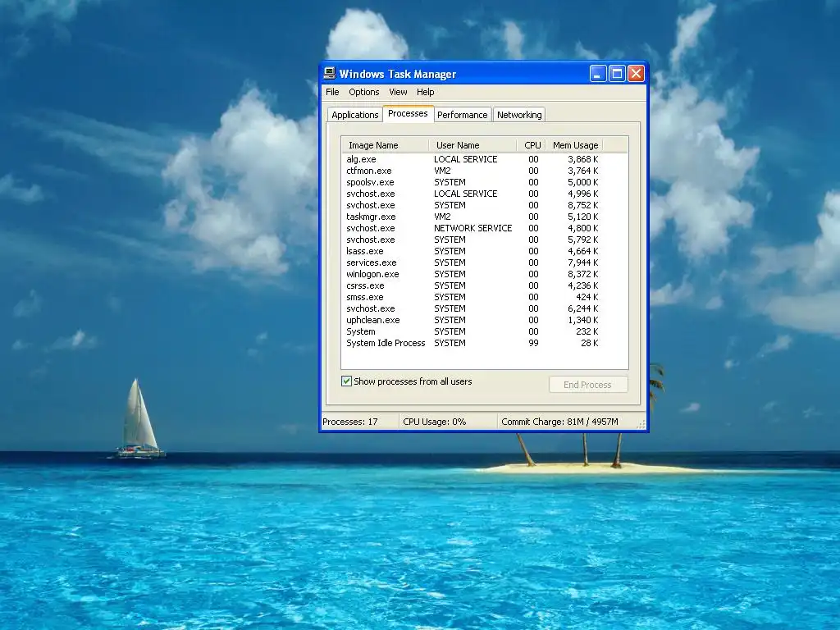840x630 pixels.
Task: Select the ctfmon.exe process
Action: pos(484,171)
